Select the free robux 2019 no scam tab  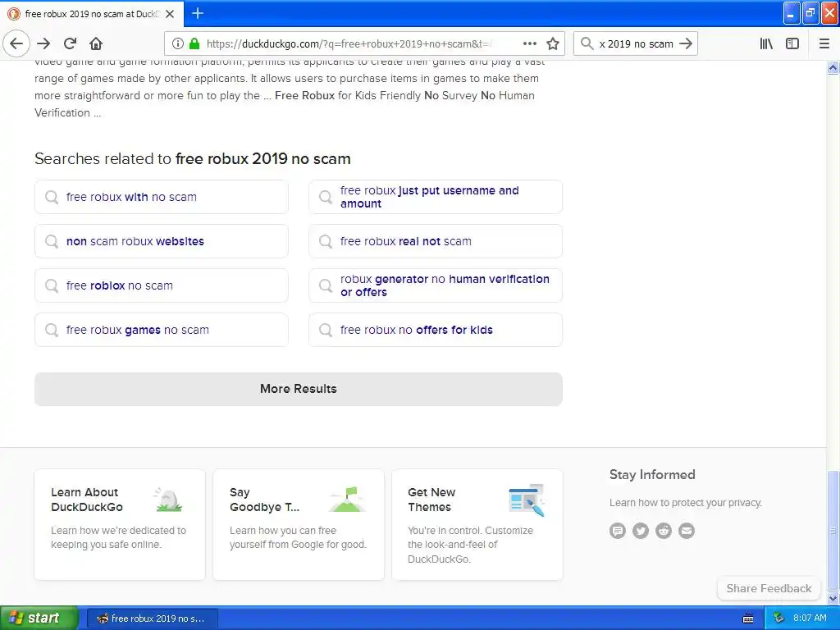(x=92, y=14)
